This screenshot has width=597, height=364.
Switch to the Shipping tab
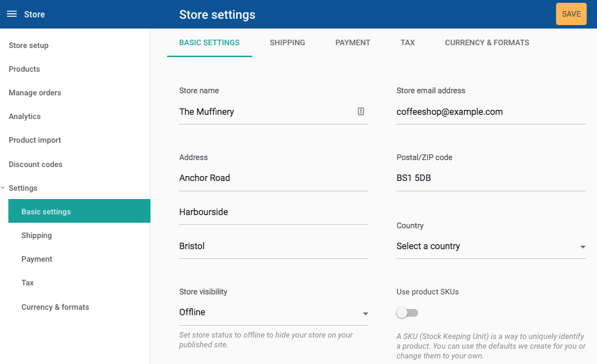coord(288,42)
